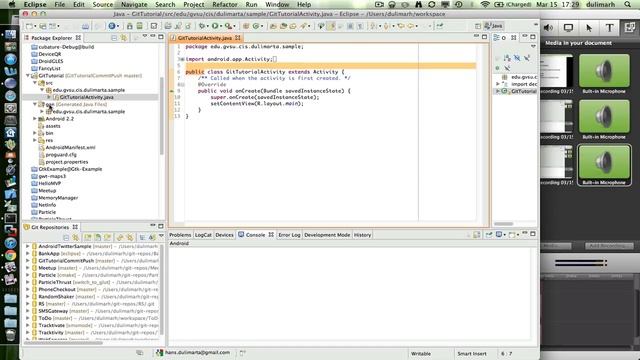
Task: Open the Package Explorer view menu triangle
Action: (144, 37)
